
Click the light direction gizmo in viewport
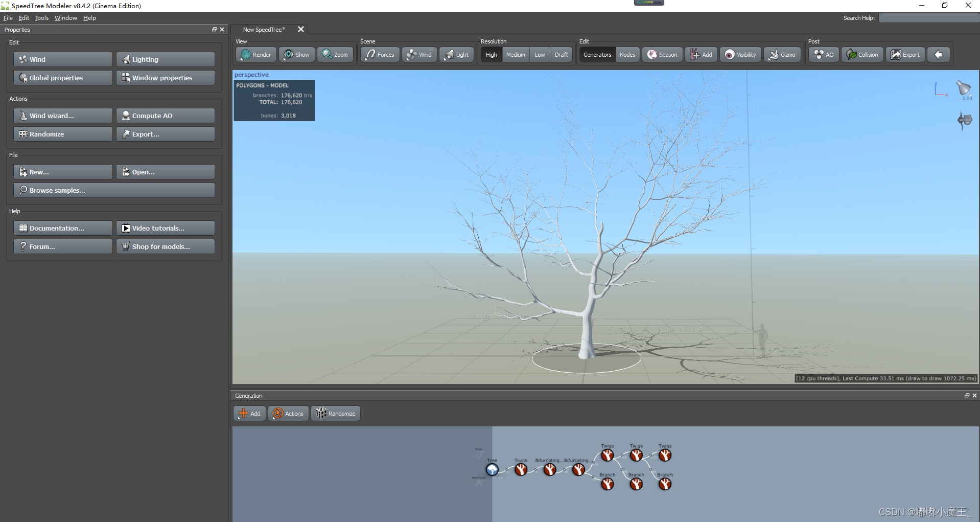(x=964, y=89)
